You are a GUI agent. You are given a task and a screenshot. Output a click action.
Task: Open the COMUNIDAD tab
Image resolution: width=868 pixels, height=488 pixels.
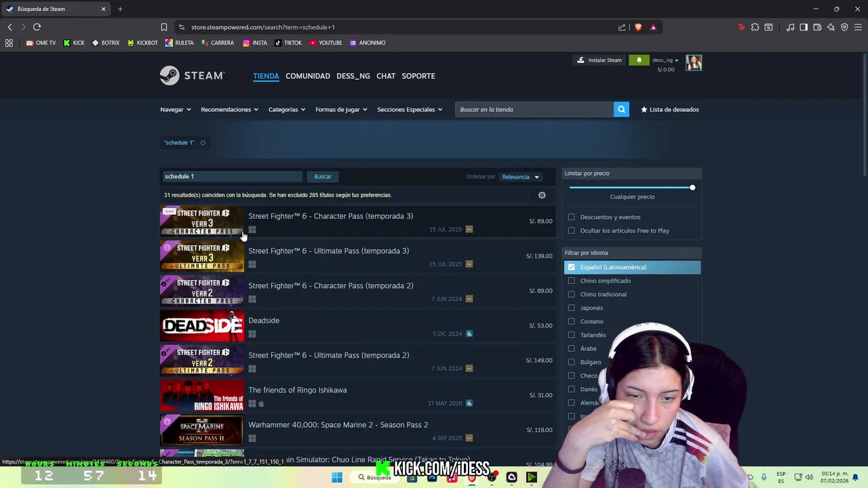pyautogui.click(x=308, y=76)
